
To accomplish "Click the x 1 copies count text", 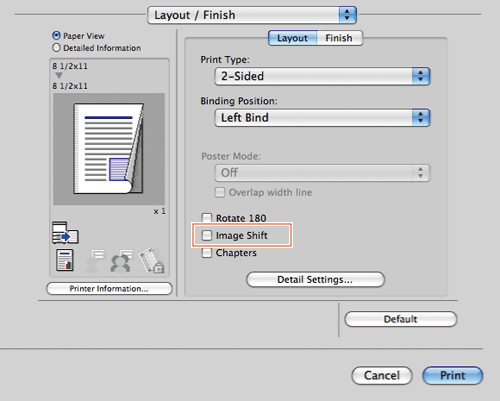I will [159, 211].
